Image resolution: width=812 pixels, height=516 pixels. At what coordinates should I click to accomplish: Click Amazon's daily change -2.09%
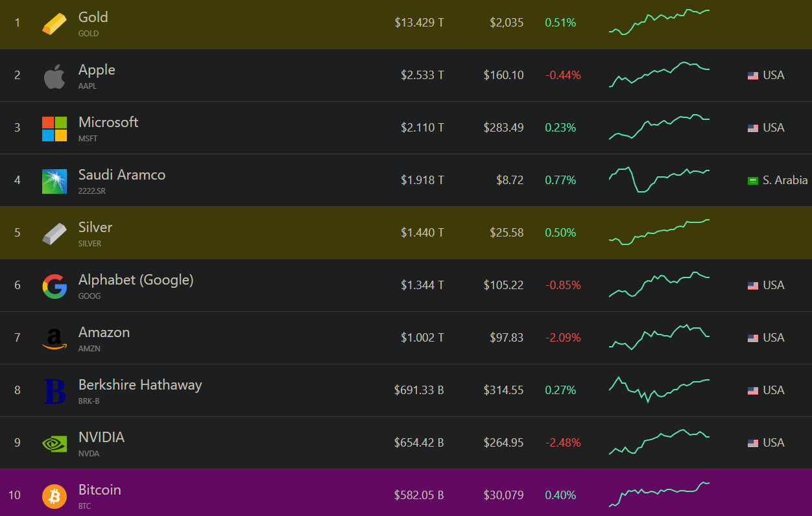[563, 338]
